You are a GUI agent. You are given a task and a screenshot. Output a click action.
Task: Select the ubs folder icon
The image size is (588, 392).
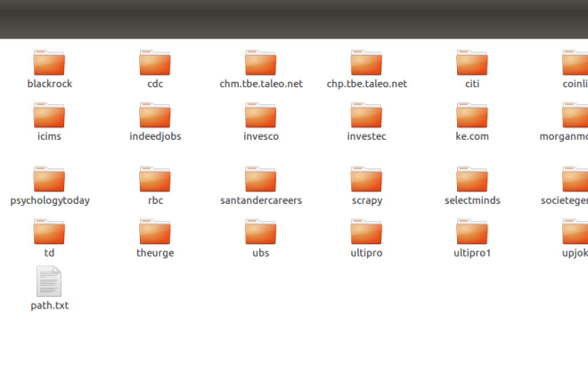261,232
